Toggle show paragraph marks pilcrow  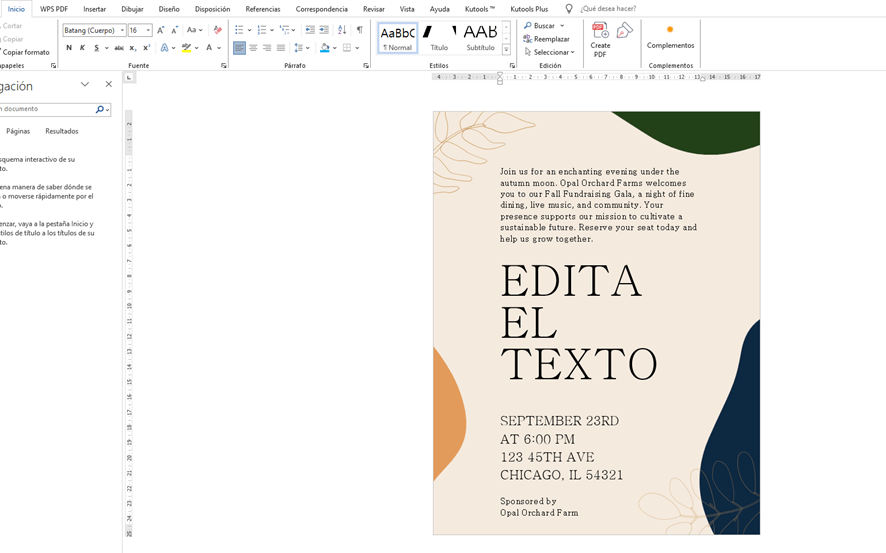tap(360, 30)
